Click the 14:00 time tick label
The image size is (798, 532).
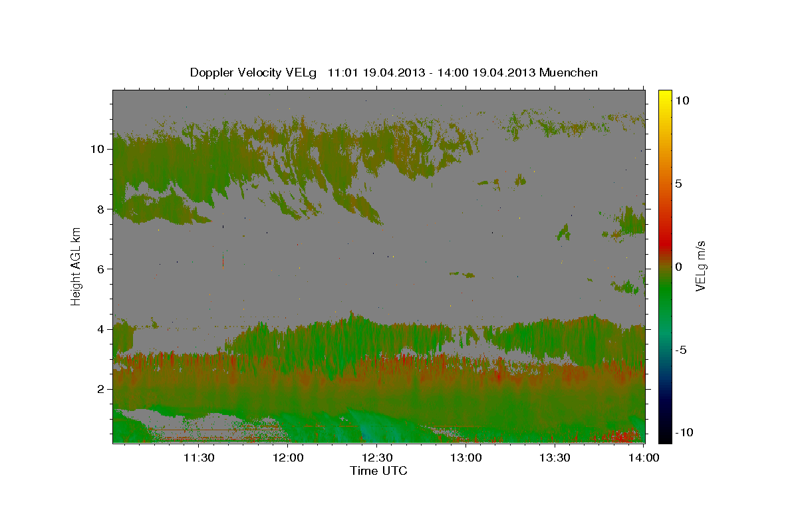(x=644, y=458)
